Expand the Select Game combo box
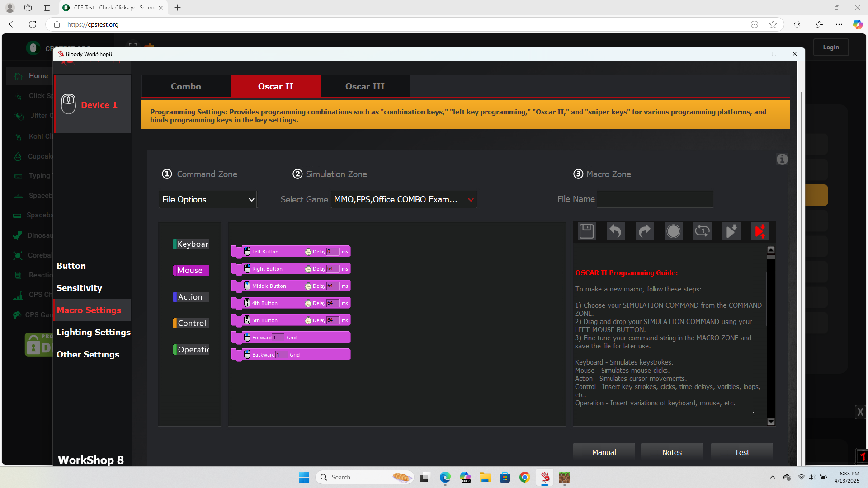Image resolution: width=868 pixels, height=488 pixels. click(x=403, y=199)
